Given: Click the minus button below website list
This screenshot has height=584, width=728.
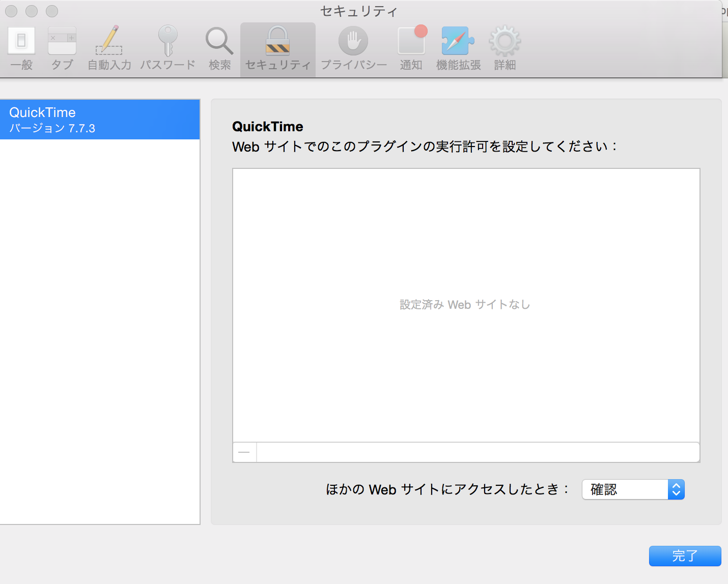Looking at the screenshot, I should tap(244, 452).
